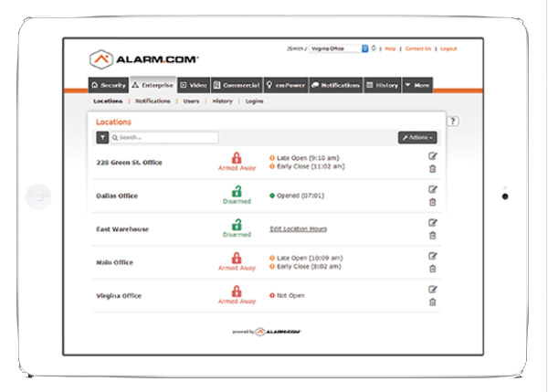The image size is (548, 392).
Task: Edit the 220 Green St. Office location
Action: pos(433,156)
